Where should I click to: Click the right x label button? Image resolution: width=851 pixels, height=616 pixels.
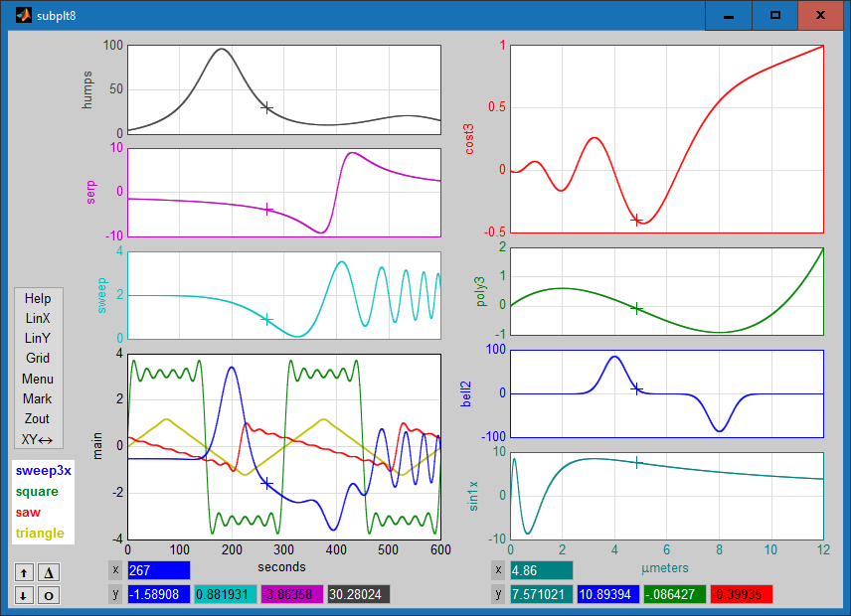(498, 570)
